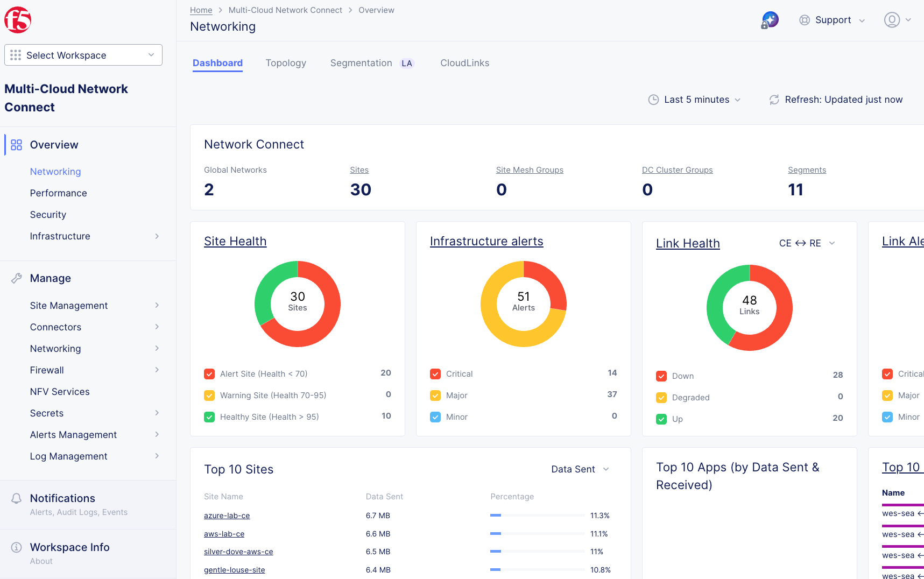Uncheck Critical in Infrastructure alerts
This screenshot has height=579, width=924.
coord(435,374)
